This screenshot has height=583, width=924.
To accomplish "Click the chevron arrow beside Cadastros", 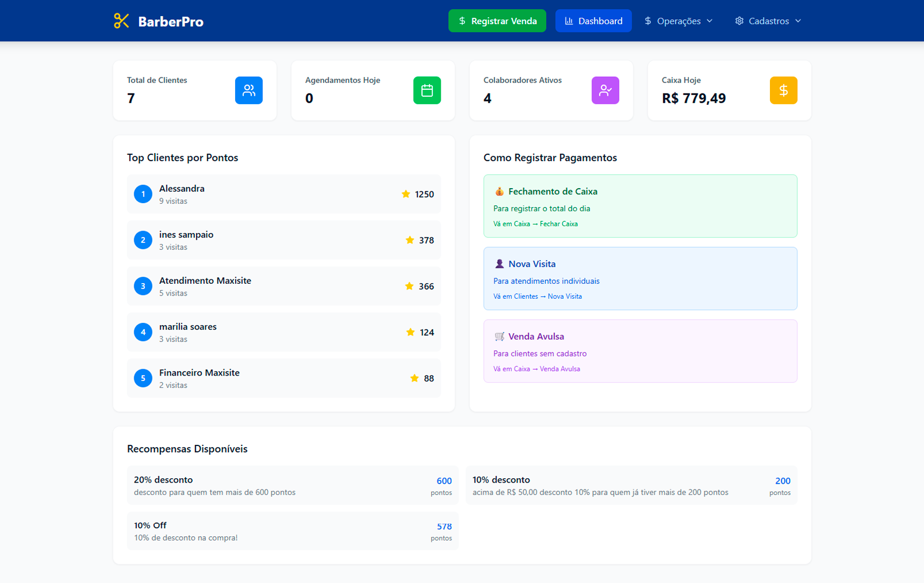I will [x=798, y=21].
